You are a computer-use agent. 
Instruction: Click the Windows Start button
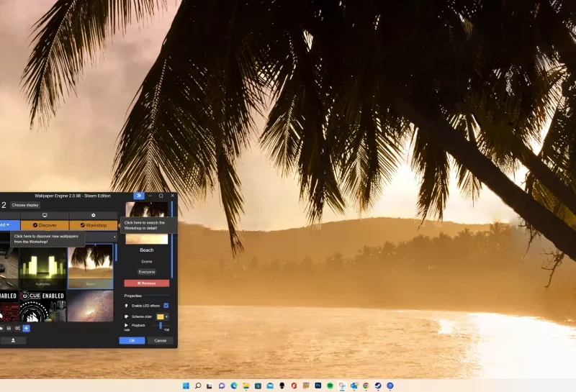(x=186, y=386)
